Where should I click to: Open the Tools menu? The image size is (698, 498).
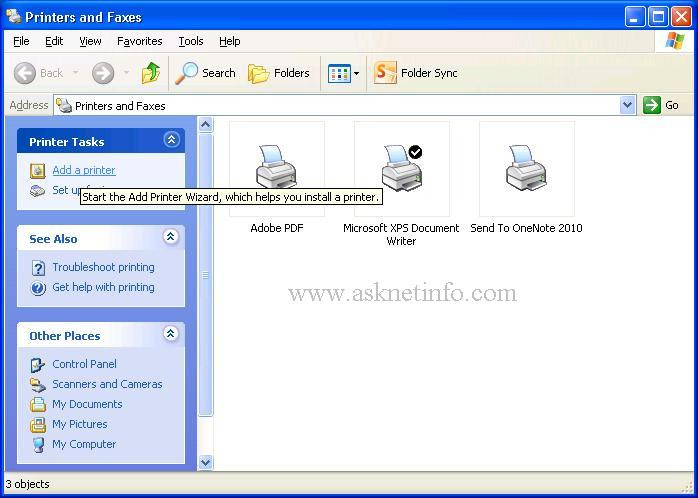click(191, 41)
